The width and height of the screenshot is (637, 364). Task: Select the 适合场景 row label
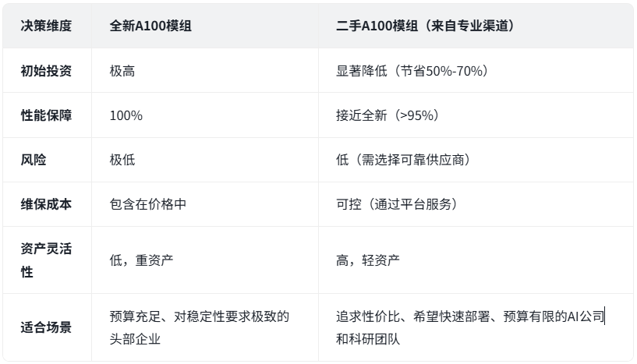point(46,327)
